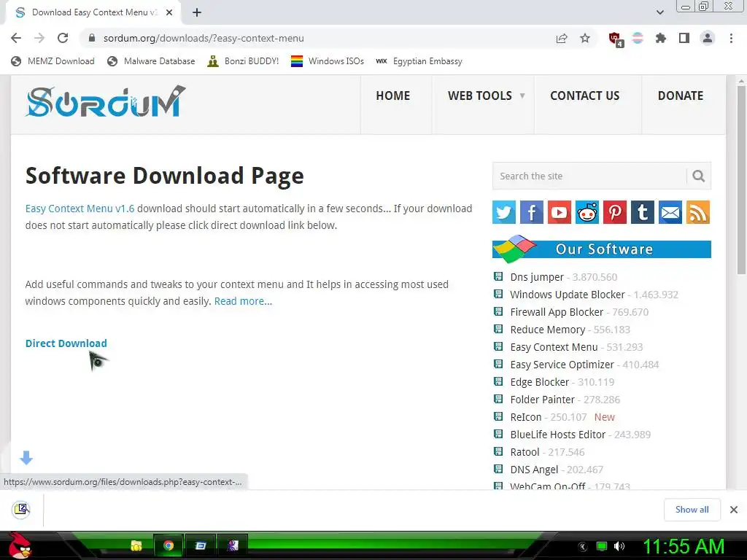
Task: Click the Search the site field
Action: (x=589, y=176)
